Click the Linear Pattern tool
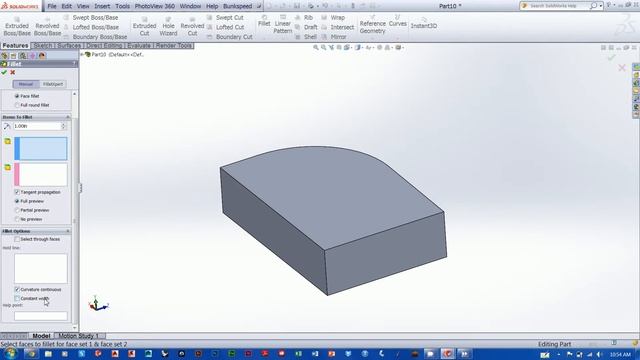This screenshot has width=640, height=360. point(282,24)
